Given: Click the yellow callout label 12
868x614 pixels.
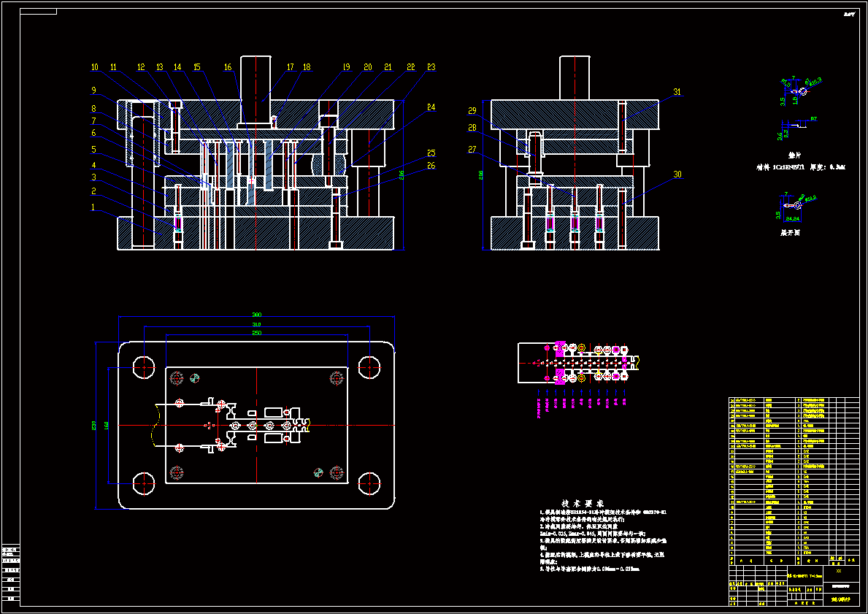Looking at the screenshot, I should (141, 68).
